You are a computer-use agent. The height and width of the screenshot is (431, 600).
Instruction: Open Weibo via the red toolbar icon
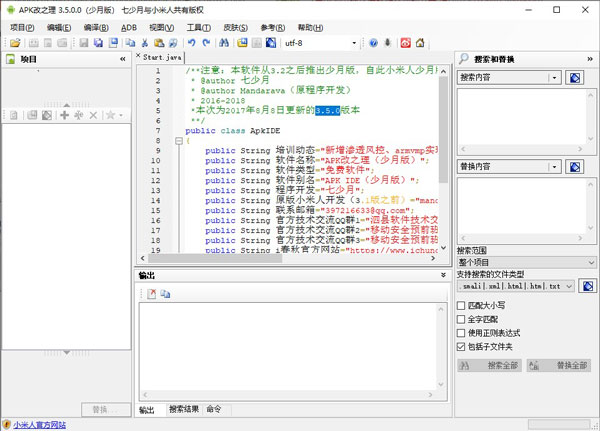tap(406, 43)
